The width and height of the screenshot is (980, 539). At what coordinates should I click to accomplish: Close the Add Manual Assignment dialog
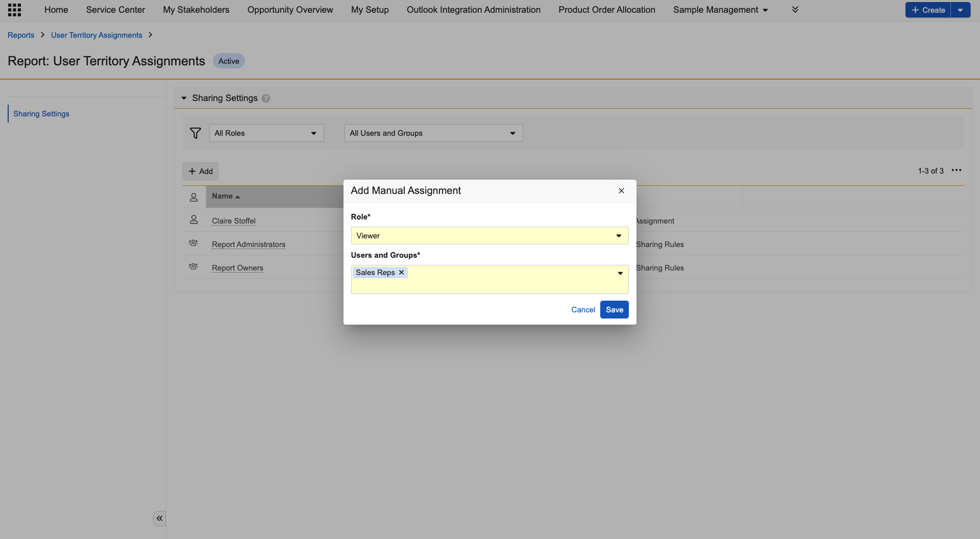[621, 191]
